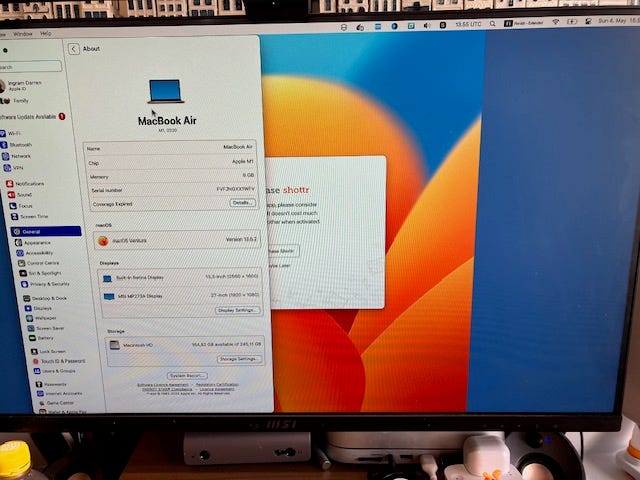Screen dimensions: 640x480
Task: Open Touch ID & Password settings
Action: [59, 361]
